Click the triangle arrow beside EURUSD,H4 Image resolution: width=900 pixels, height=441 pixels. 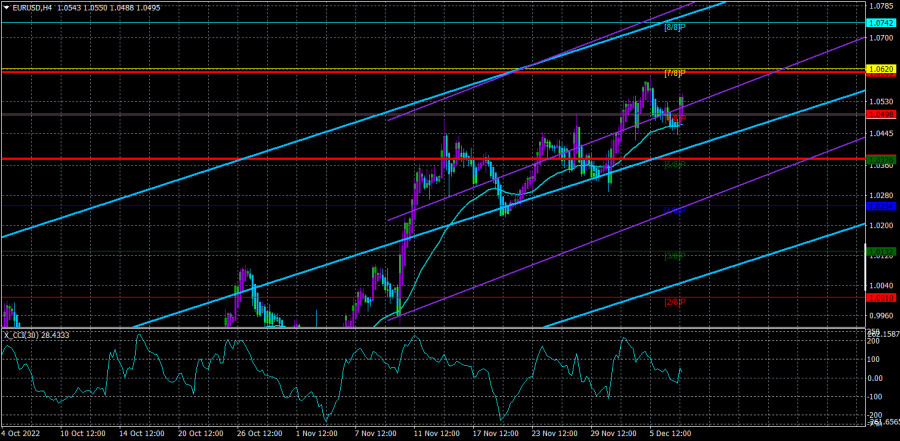pos(6,7)
